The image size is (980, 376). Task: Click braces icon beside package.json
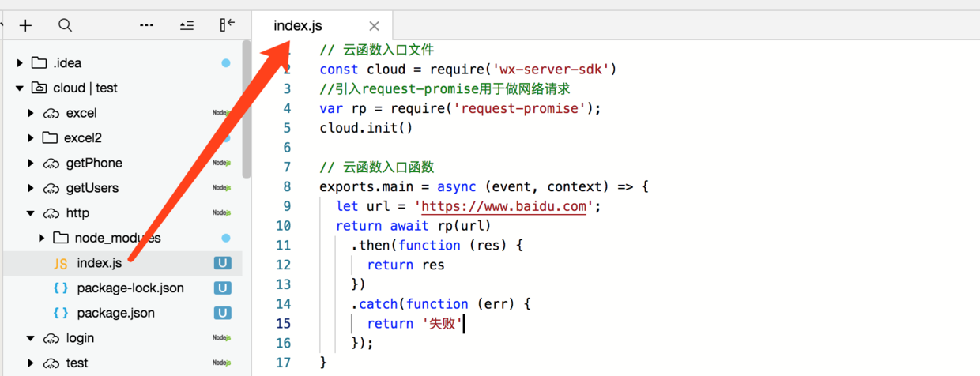61,313
